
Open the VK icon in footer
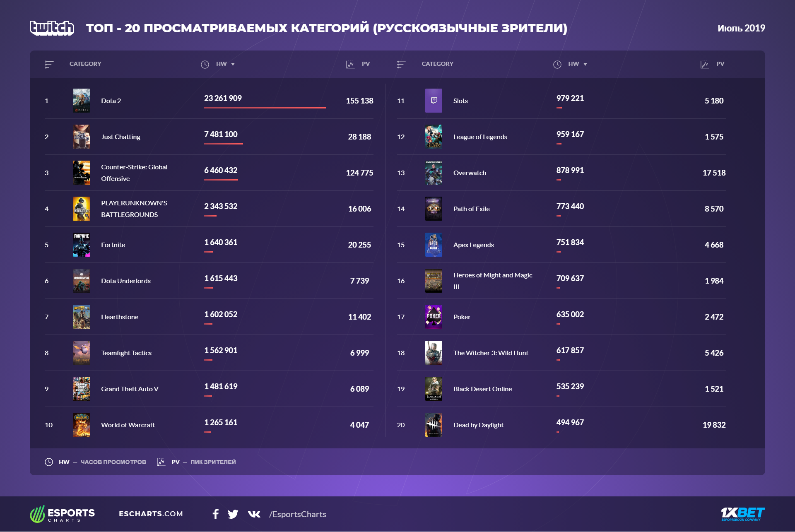(254, 514)
